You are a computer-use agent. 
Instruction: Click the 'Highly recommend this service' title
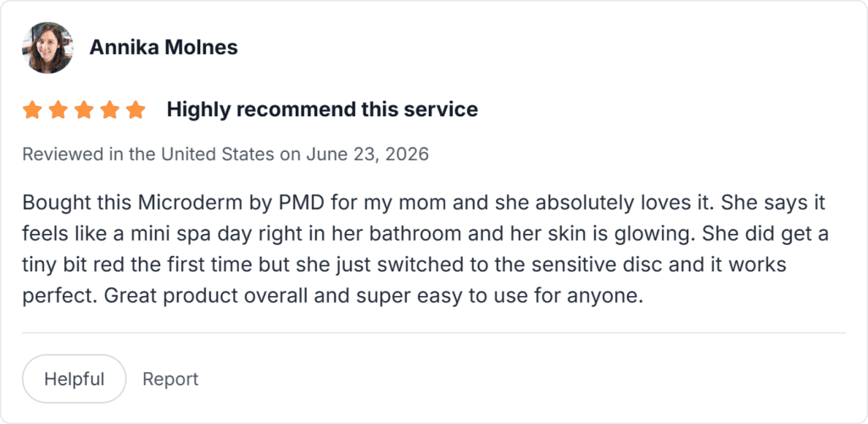pos(322,109)
